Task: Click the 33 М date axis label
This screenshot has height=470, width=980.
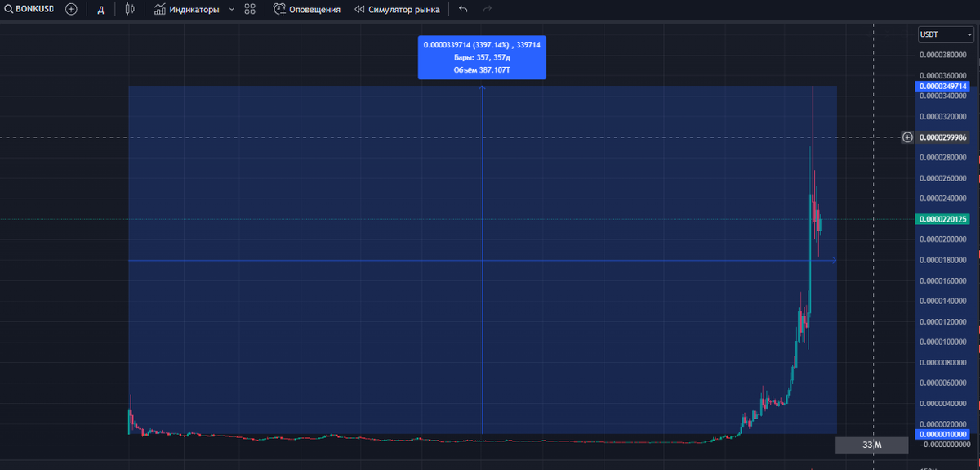Action: point(872,445)
